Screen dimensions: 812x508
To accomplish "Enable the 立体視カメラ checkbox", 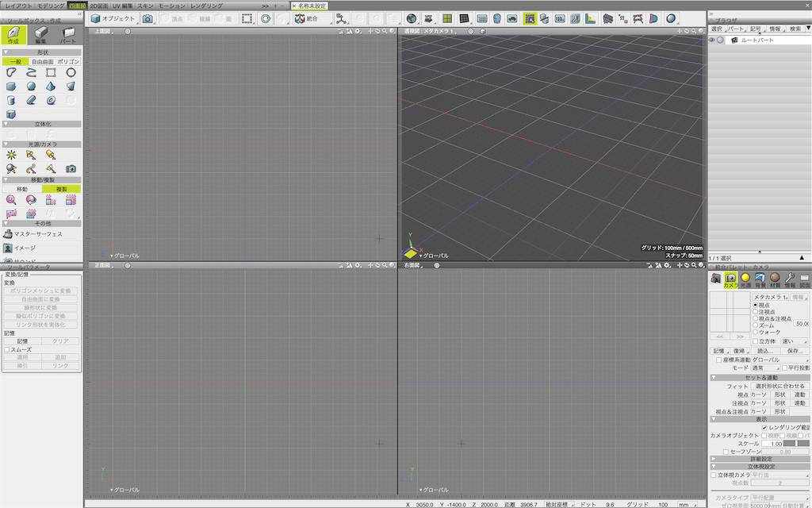I will point(714,475).
